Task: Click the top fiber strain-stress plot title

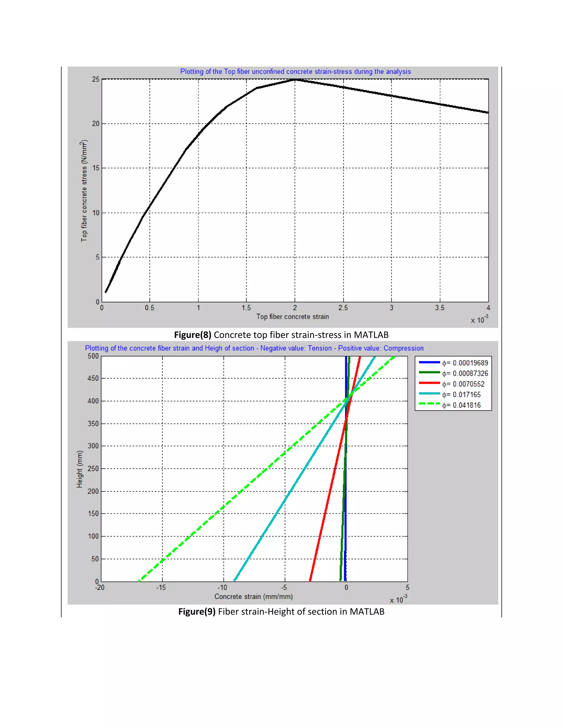Action: [296, 72]
